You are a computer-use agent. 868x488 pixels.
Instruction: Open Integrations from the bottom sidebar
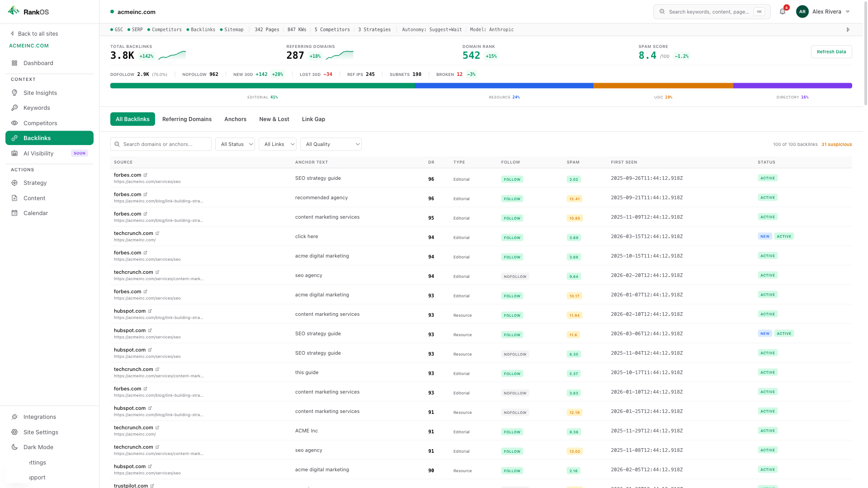pyautogui.click(x=39, y=417)
